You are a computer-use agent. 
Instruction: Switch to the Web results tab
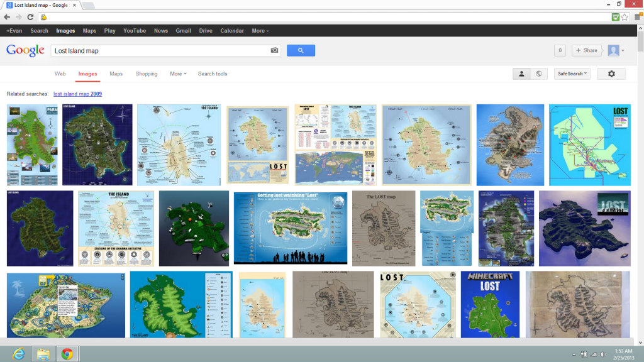pyautogui.click(x=60, y=74)
